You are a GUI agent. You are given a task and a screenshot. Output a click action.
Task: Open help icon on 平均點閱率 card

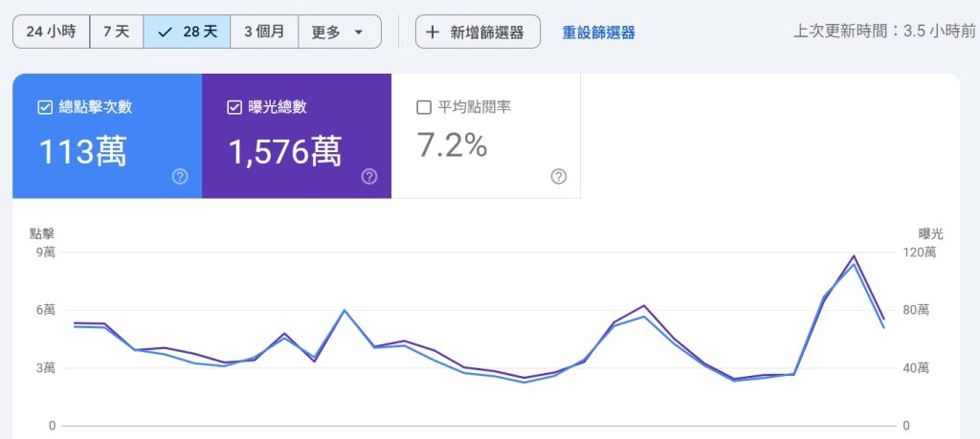559,177
